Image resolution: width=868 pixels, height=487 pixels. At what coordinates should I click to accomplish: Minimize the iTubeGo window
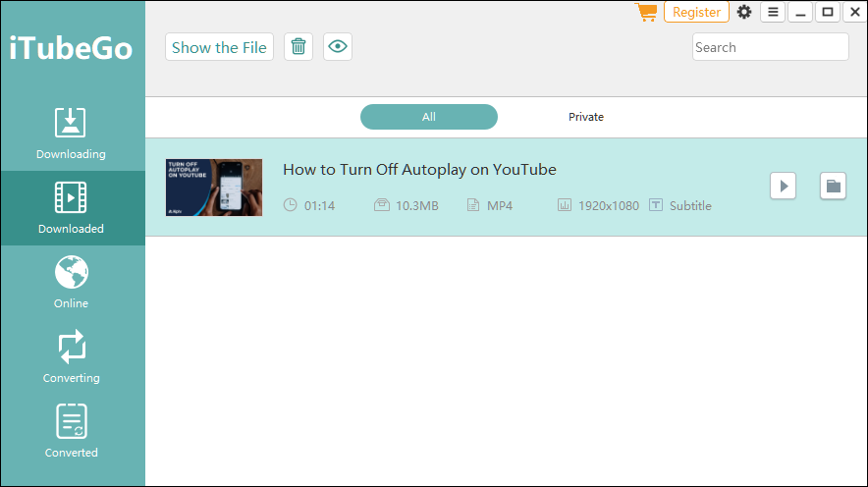tap(800, 12)
